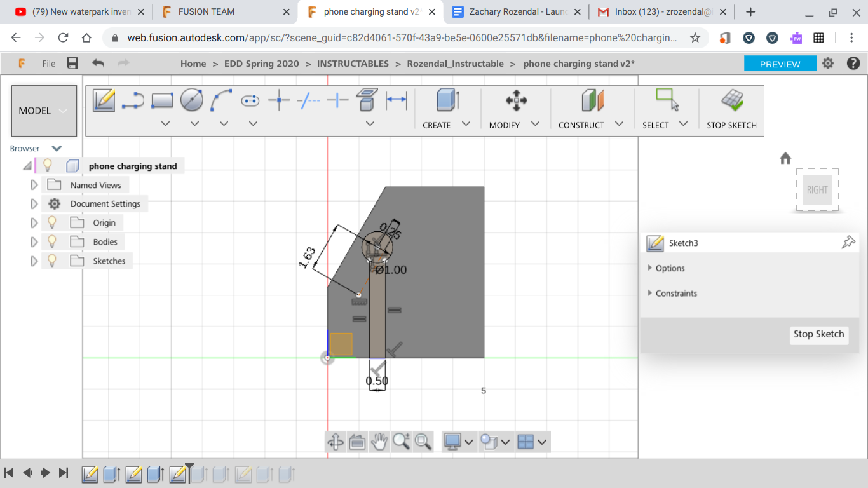Activate the Orbit navigation tool
The width and height of the screenshot is (868, 488).
point(335,442)
